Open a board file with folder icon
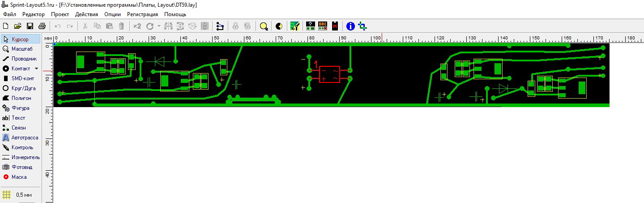 tap(18, 26)
